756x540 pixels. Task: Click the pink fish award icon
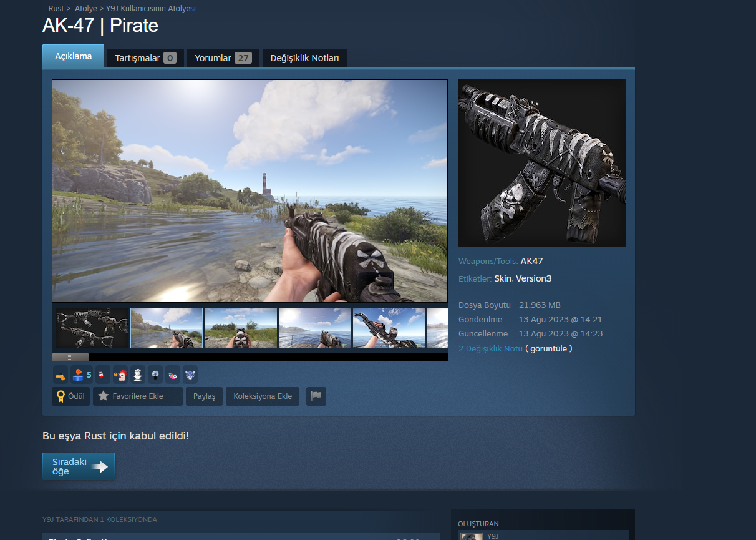(172, 375)
